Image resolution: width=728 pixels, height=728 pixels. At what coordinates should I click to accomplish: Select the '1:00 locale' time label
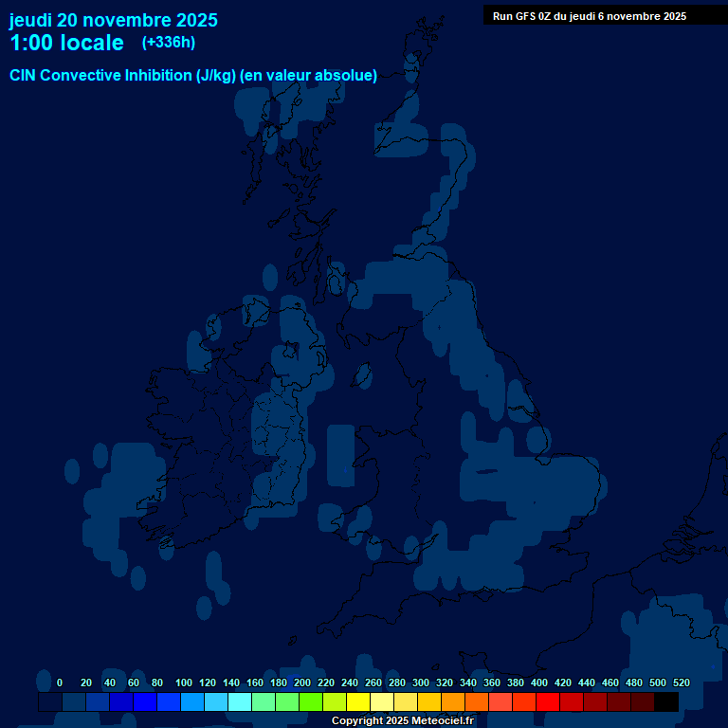(x=66, y=43)
